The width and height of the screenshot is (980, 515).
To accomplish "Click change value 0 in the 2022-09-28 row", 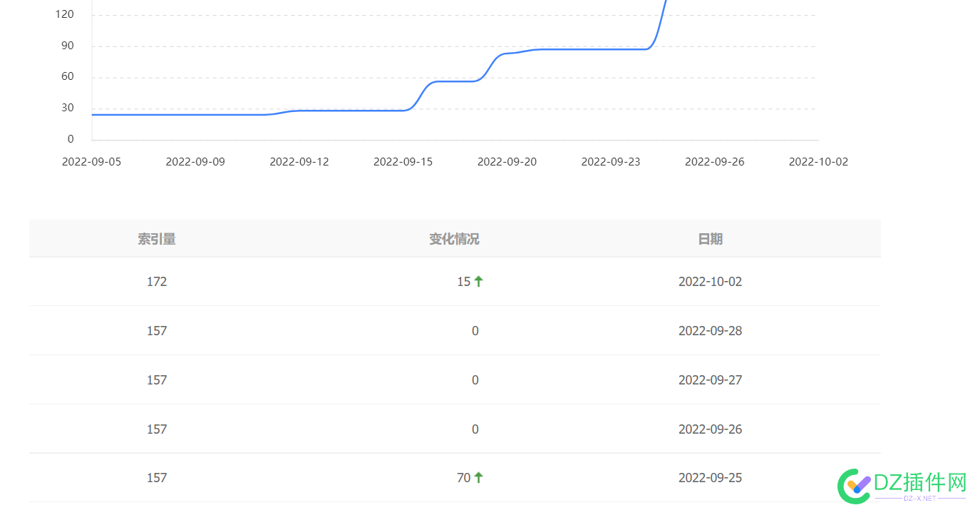I will [x=475, y=331].
